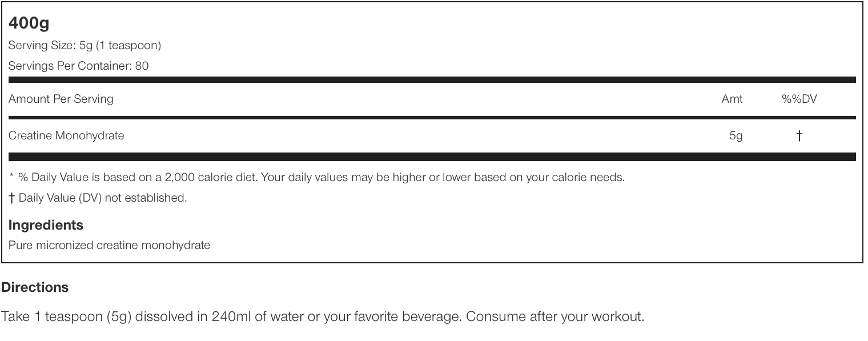Select the Creatine Monohydrate row label
Viewport: 868px width, 341px height.
coord(66,135)
